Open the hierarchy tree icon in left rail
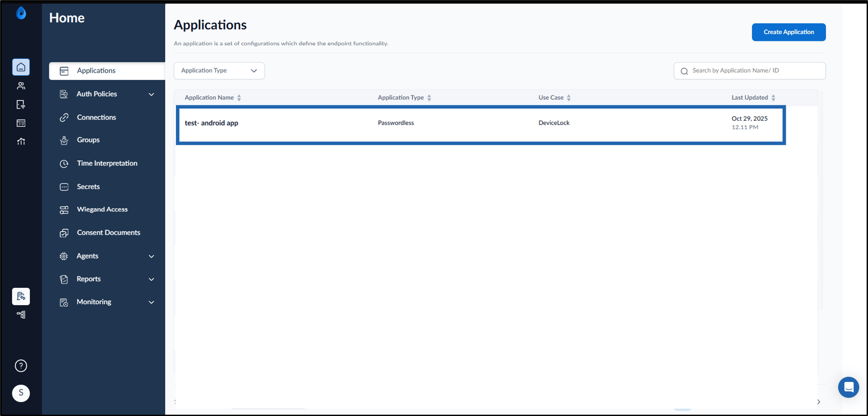This screenshot has height=416, width=868. click(x=21, y=315)
